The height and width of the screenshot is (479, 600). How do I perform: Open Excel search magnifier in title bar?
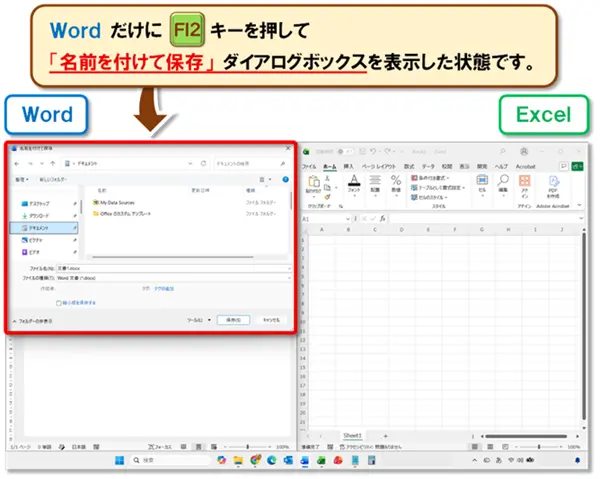(x=502, y=152)
